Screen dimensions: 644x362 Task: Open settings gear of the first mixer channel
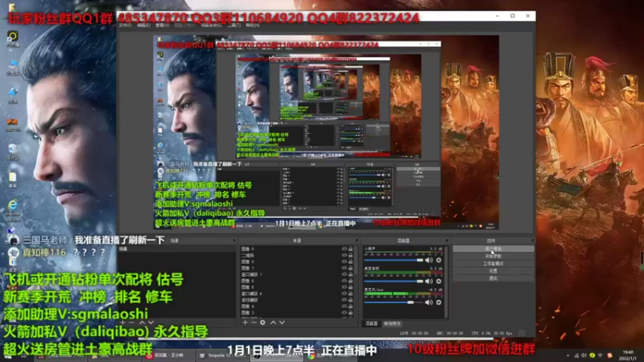point(439,260)
